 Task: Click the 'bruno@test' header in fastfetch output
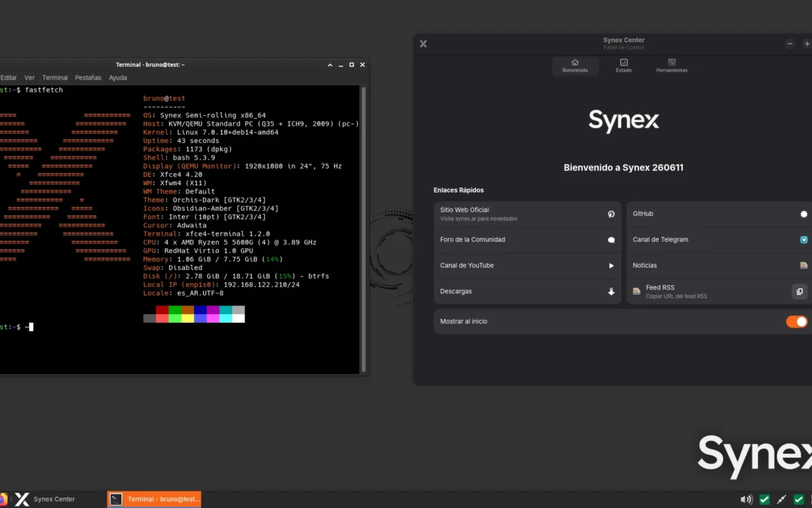point(164,99)
